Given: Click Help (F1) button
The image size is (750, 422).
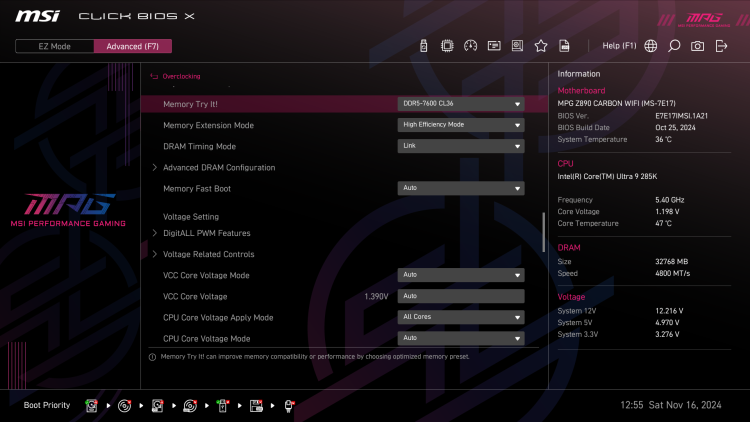Looking at the screenshot, I should pos(619,46).
